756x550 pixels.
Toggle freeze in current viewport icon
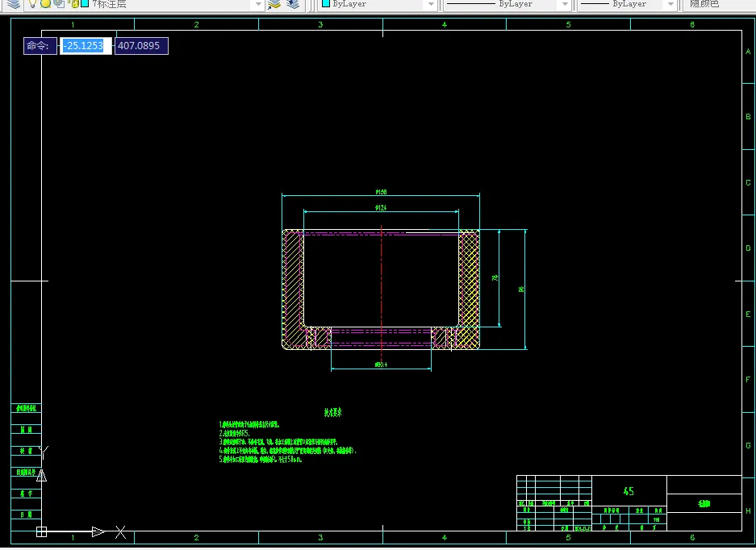59,4
